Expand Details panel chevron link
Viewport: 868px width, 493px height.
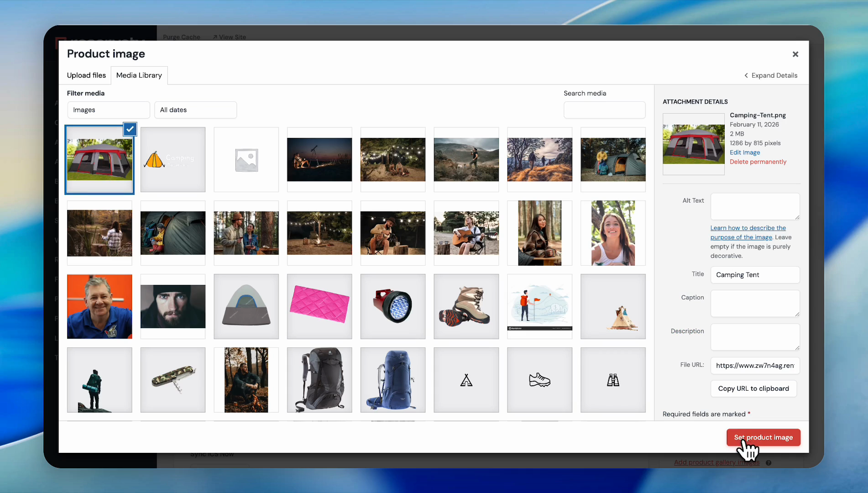771,75
